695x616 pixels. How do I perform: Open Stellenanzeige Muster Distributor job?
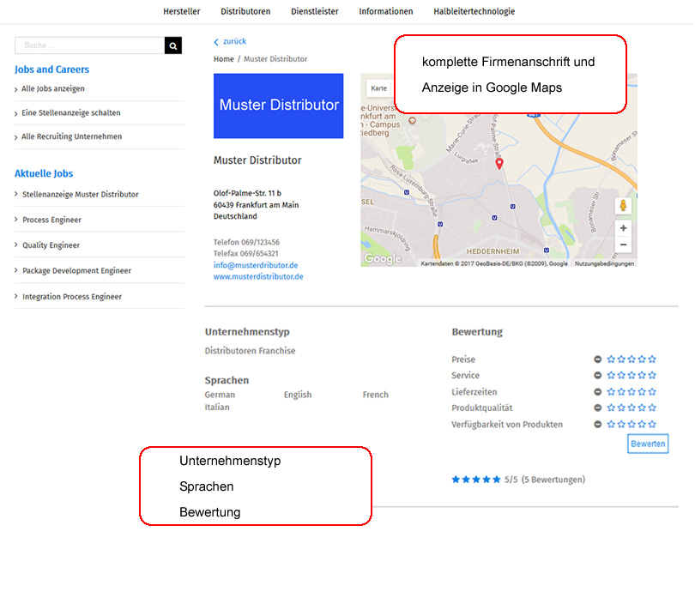coord(81,194)
